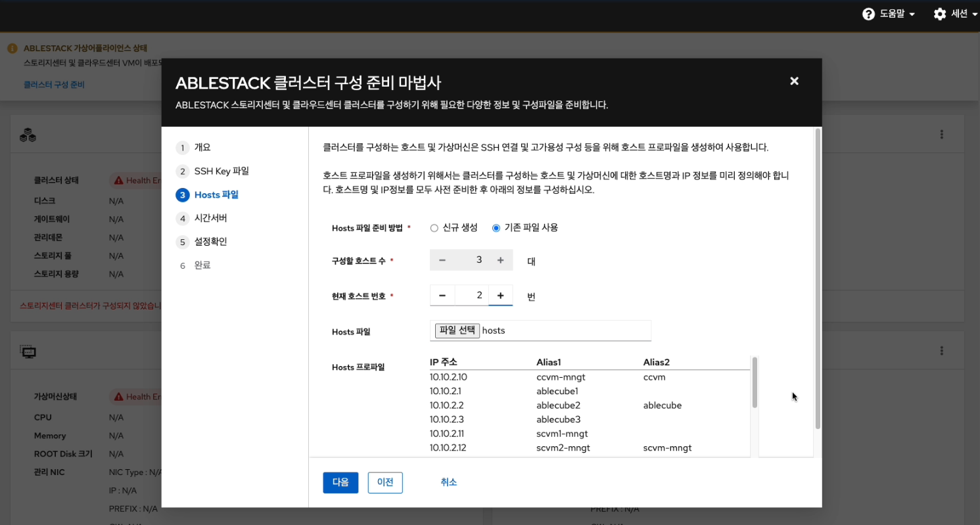Click the current host number field 2
980x525 pixels.
471,296
